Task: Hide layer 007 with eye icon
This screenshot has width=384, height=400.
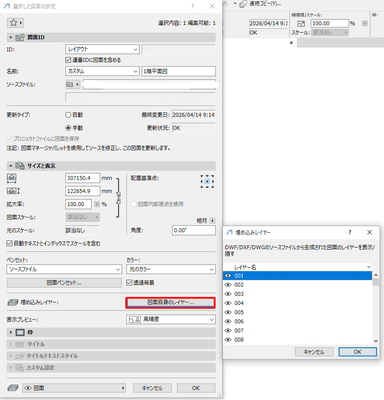Action: coord(228,330)
